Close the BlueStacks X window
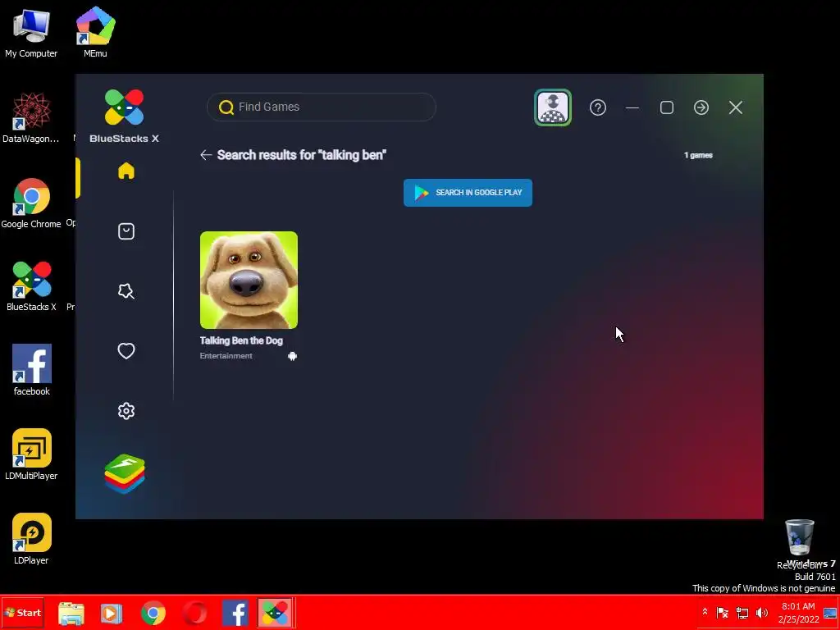The width and height of the screenshot is (840, 630). pos(736,107)
